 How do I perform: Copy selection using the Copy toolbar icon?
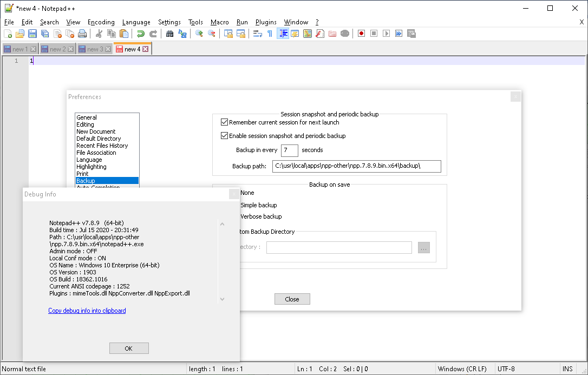[112, 34]
